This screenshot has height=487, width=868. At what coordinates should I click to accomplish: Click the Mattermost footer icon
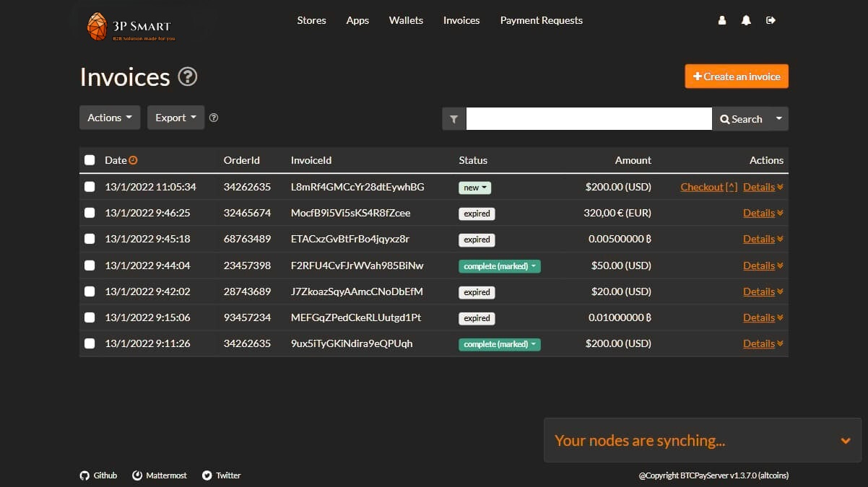[159, 475]
